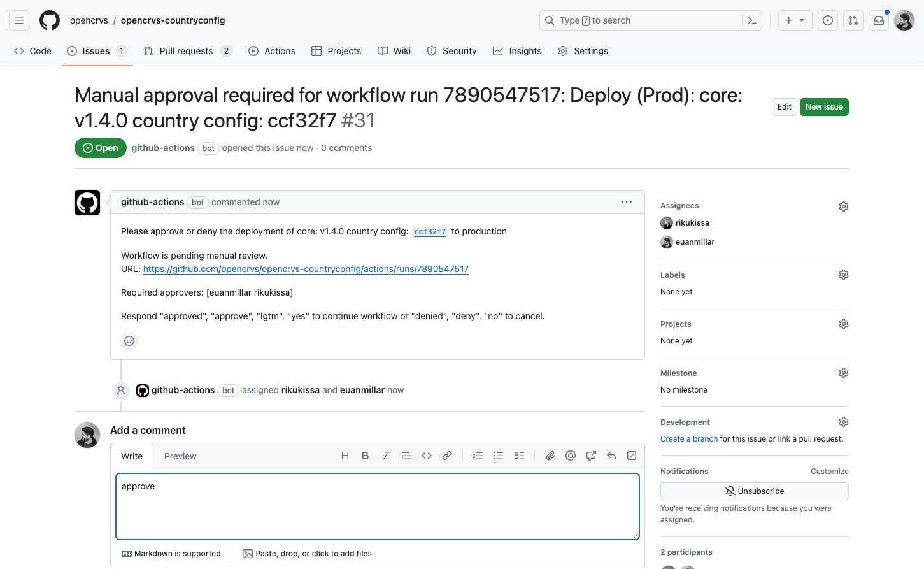Image resolution: width=924 pixels, height=569 pixels.
Task: Insert a task list checkbox item
Action: pos(519,456)
